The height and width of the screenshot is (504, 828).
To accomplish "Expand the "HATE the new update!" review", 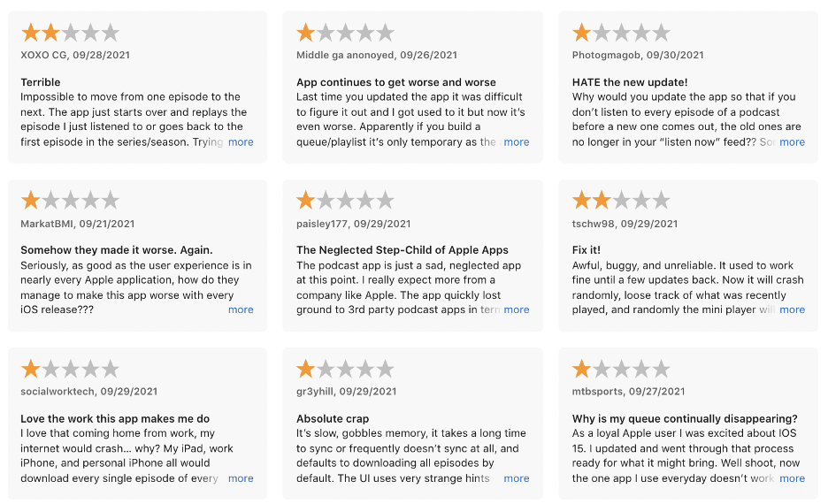I will 792,141.
